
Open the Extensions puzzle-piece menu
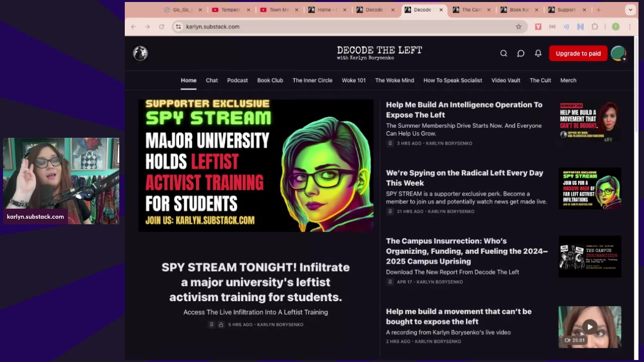(595, 27)
